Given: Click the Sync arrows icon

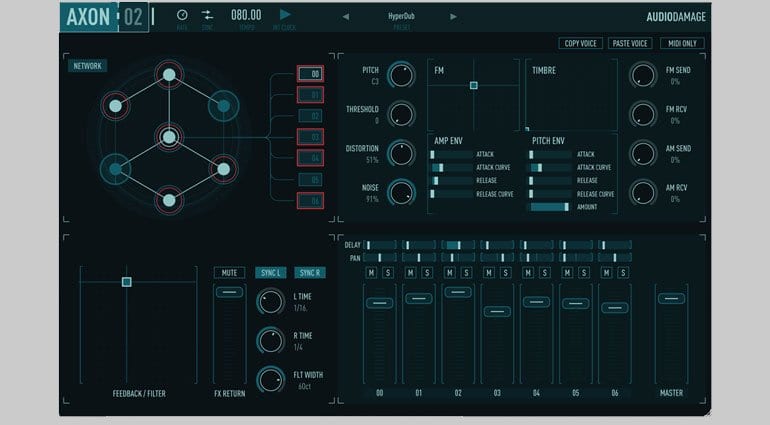Looking at the screenshot, I should tap(207, 15).
